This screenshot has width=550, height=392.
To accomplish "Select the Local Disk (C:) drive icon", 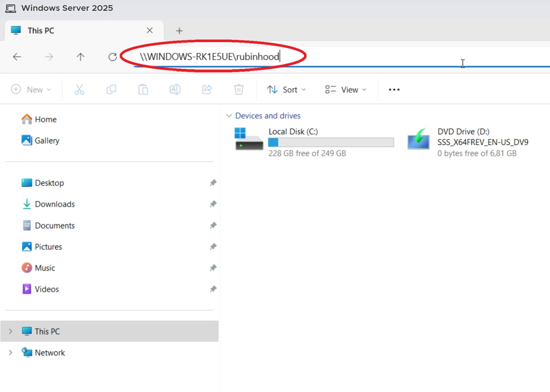I will 249,139.
